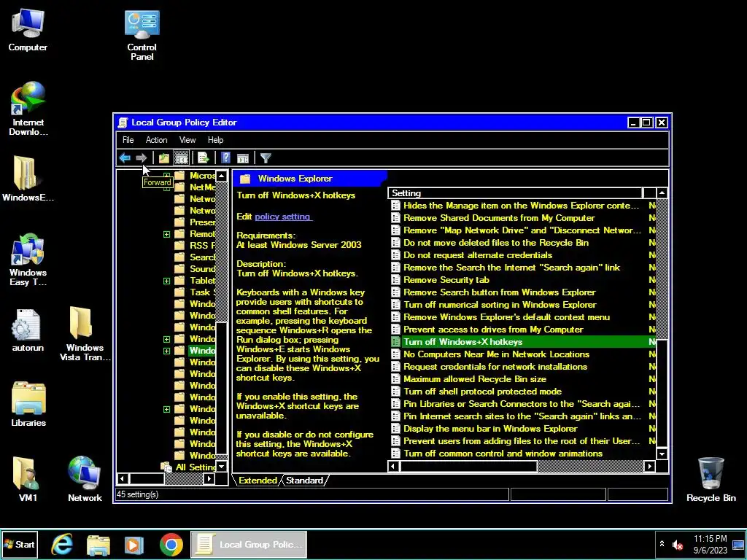Click icon beside 'Remove Windows Explorer's default context menu'
Screen dimensions: 747x560
pos(395,316)
